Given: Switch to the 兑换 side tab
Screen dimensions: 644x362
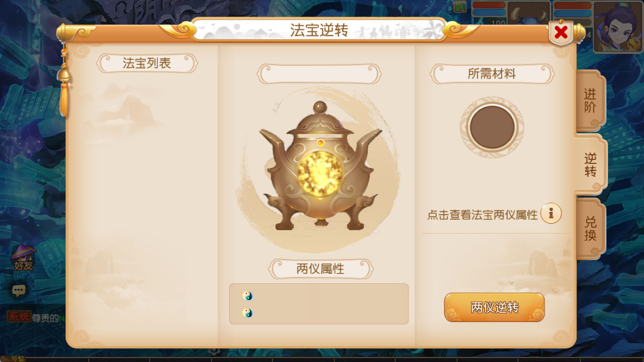Looking at the screenshot, I should pyautogui.click(x=590, y=228).
